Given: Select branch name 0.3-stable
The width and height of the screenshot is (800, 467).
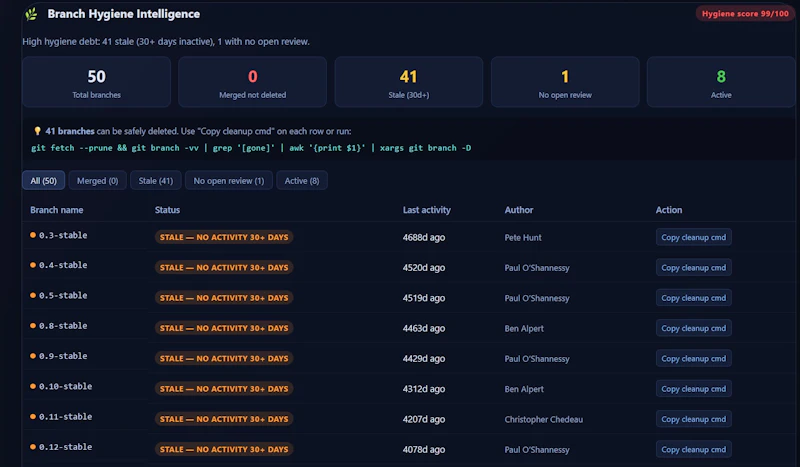Looking at the screenshot, I should click(x=63, y=235).
